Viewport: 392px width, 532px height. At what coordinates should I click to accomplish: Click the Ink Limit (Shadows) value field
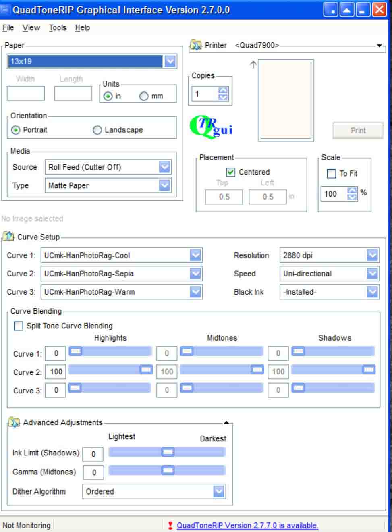tap(93, 454)
